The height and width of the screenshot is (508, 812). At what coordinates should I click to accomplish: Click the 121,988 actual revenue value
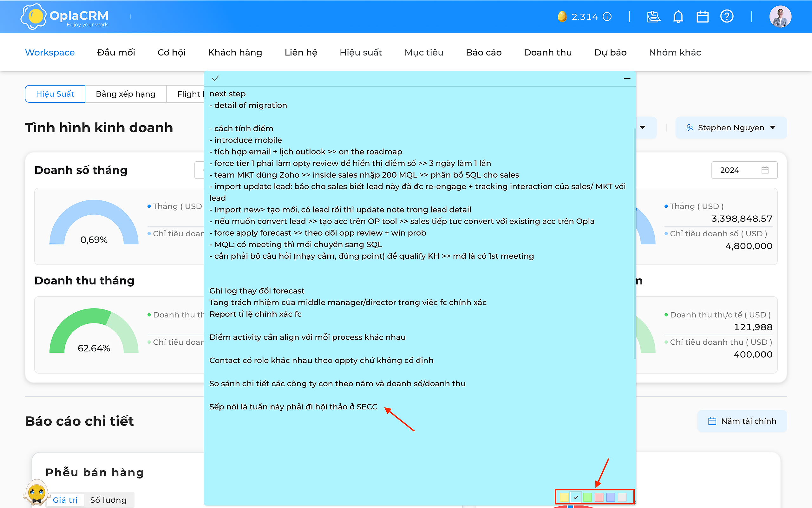pyautogui.click(x=753, y=327)
